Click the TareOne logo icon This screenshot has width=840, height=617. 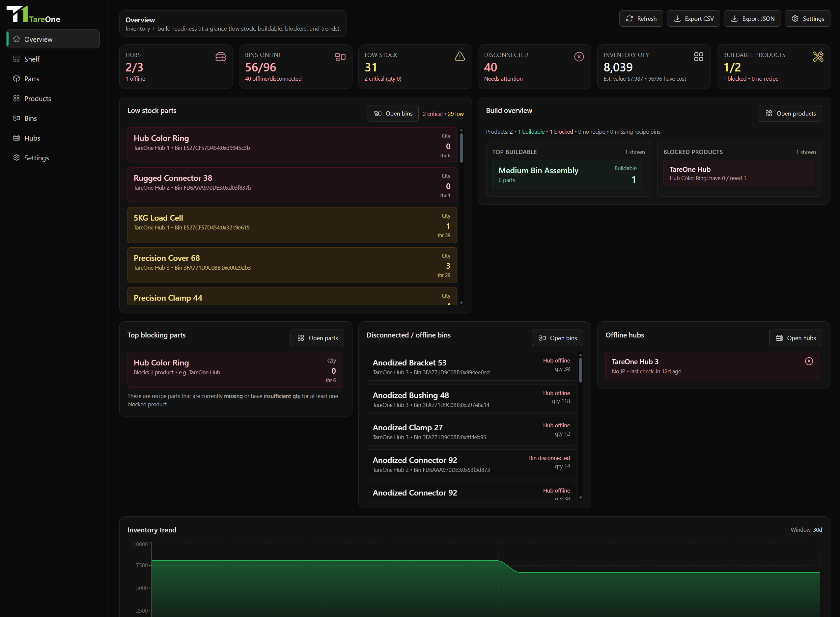tap(17, 14)
